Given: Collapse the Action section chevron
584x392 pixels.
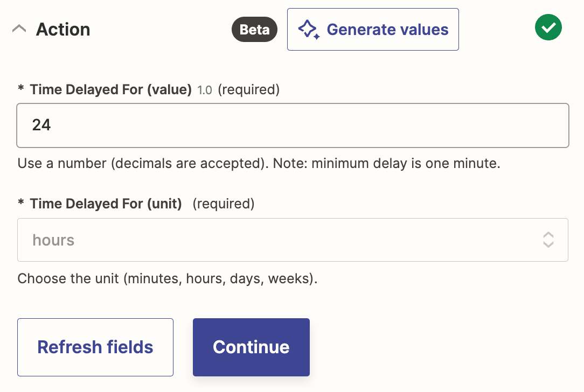Looking at the screenshot, I should tap(19, 29).
